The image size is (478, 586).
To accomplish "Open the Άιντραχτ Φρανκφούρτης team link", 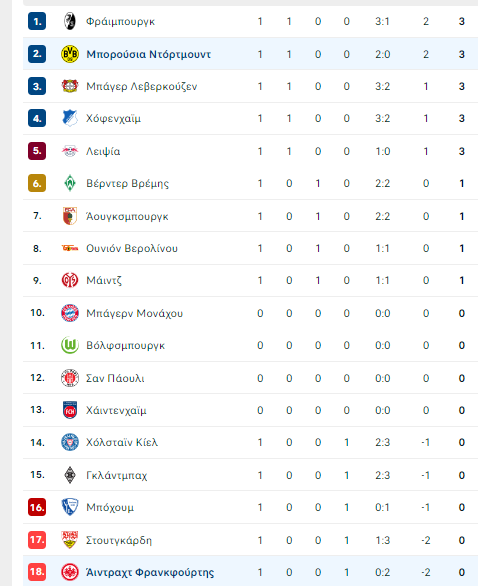I will point(150,573).
